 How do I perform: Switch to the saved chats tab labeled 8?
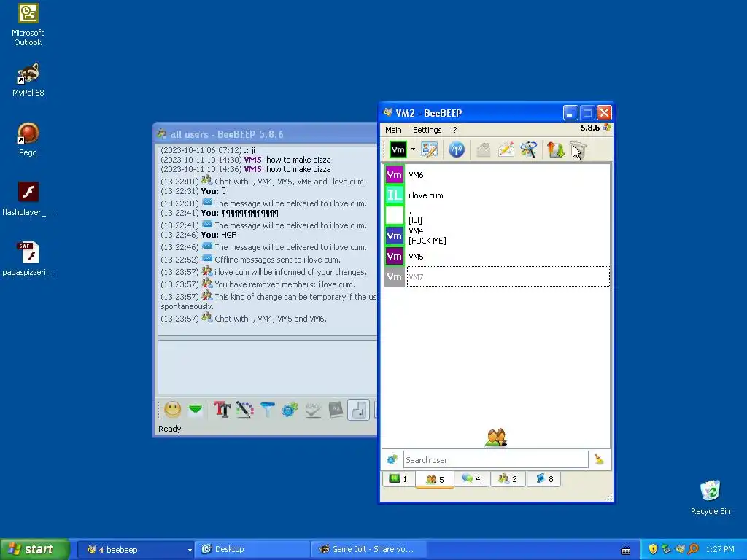click(x=544, y=478)
